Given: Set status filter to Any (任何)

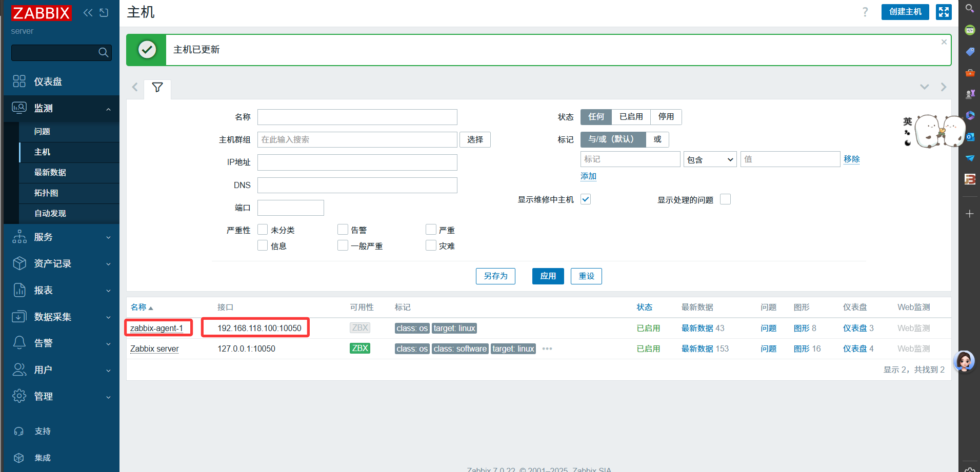Looking at the screenshot, I should (596, 117).
